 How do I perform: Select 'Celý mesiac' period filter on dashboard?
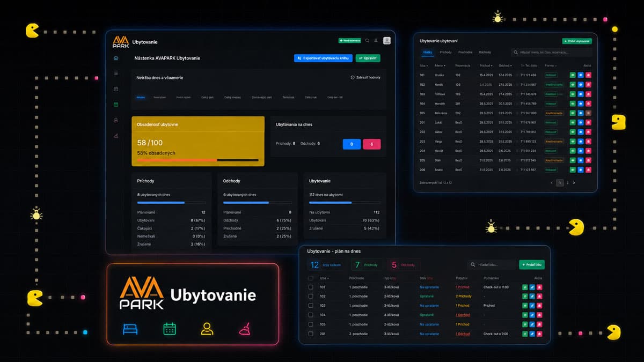point(232,97)
